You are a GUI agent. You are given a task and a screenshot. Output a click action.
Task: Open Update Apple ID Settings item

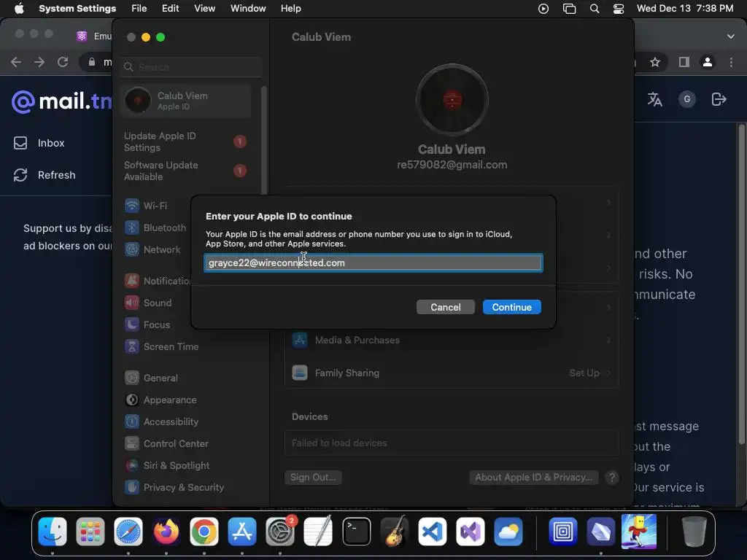tap(186, 142)
